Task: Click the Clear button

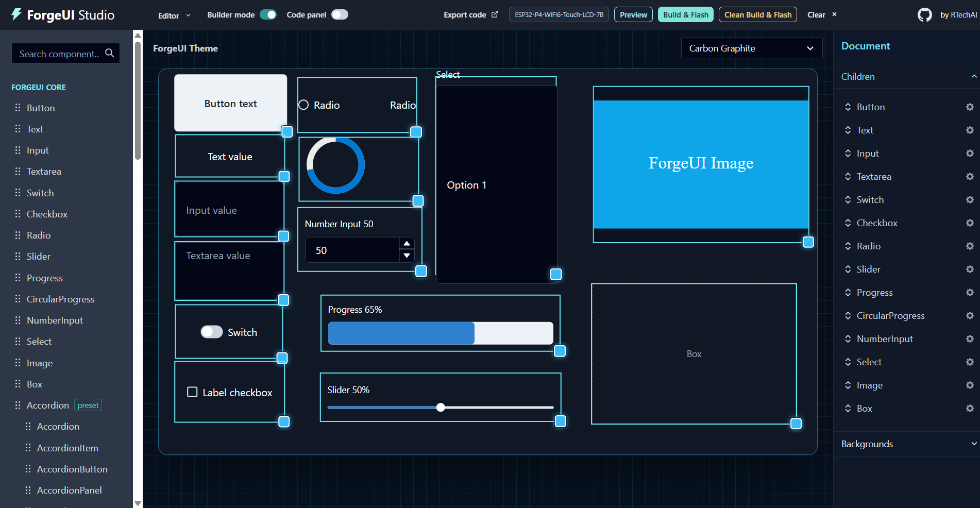Action: (x=822, y=14)
